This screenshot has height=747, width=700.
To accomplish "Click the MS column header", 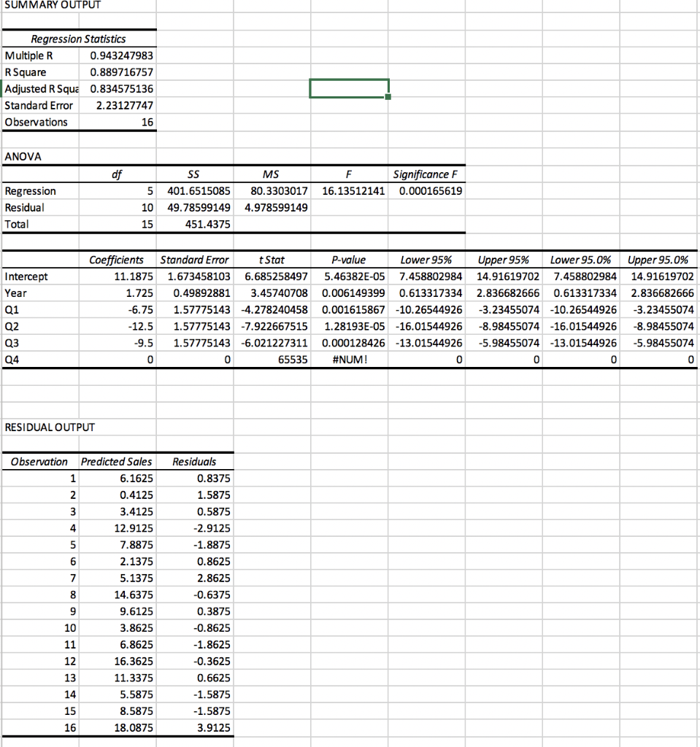I will 270,174.
